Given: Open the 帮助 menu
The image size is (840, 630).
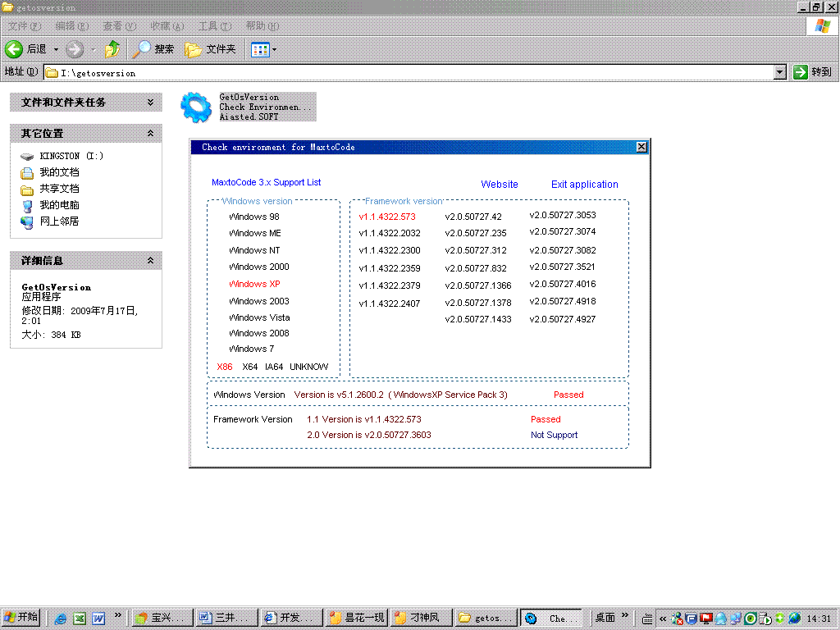Looking at the screenshot, I should [262, 25].
